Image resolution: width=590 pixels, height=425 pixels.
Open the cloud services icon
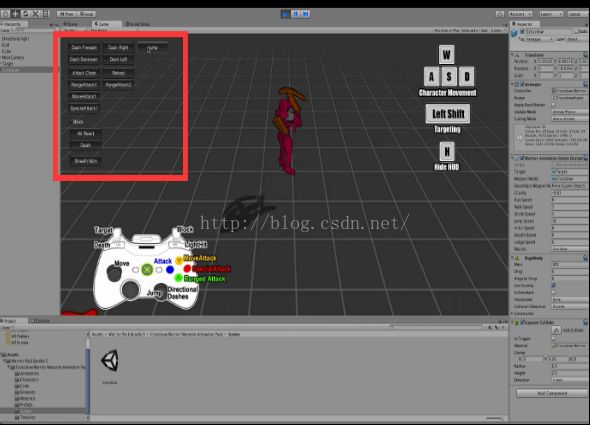(500, 14)
